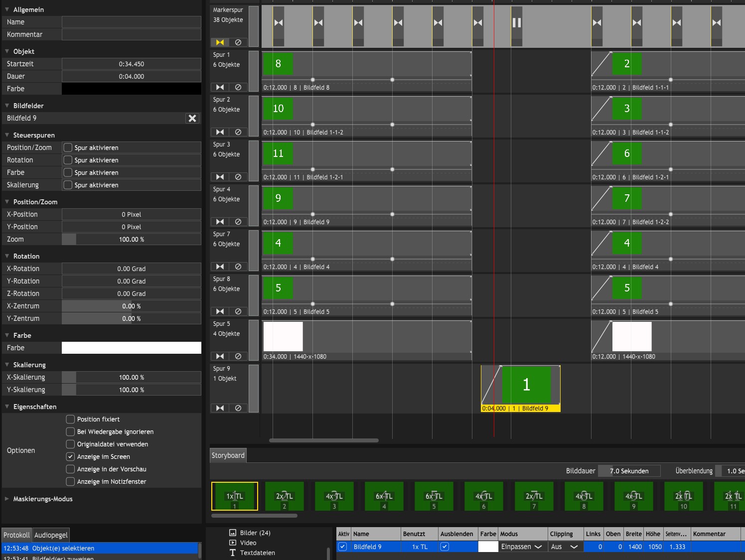The width and height of the screenshot is (745, 560).
Task: Click the pause marker in the Markerspur
Action: (x=517, y=22)
